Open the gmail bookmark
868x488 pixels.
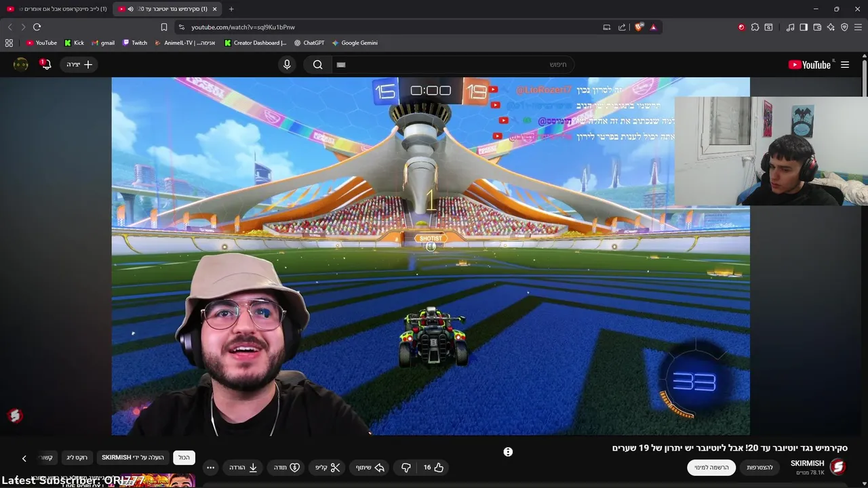click(x=103, y=43)
